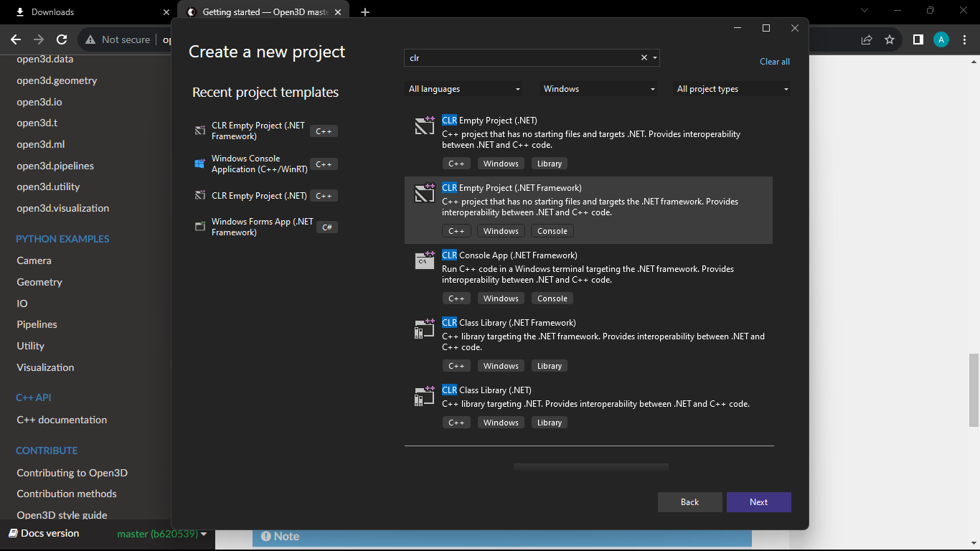Open the Chrome three-dot menu
The height and width of the screenshot is (551, 980).
pyautogui.click(x=965, y=39)
